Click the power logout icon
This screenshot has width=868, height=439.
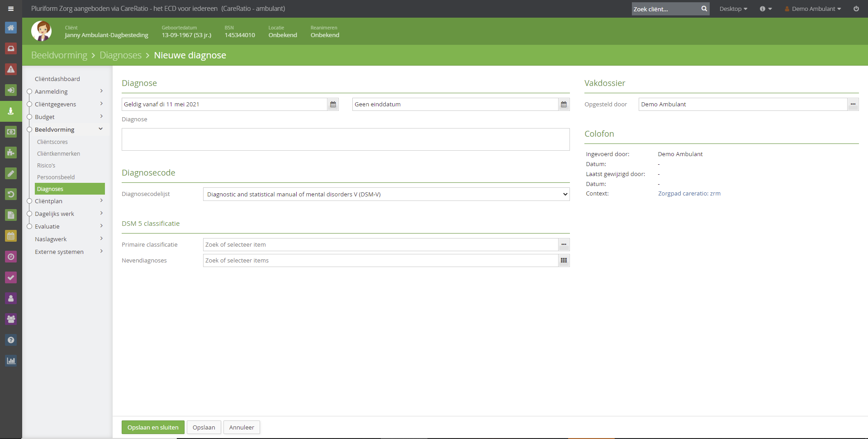[856, 9]
